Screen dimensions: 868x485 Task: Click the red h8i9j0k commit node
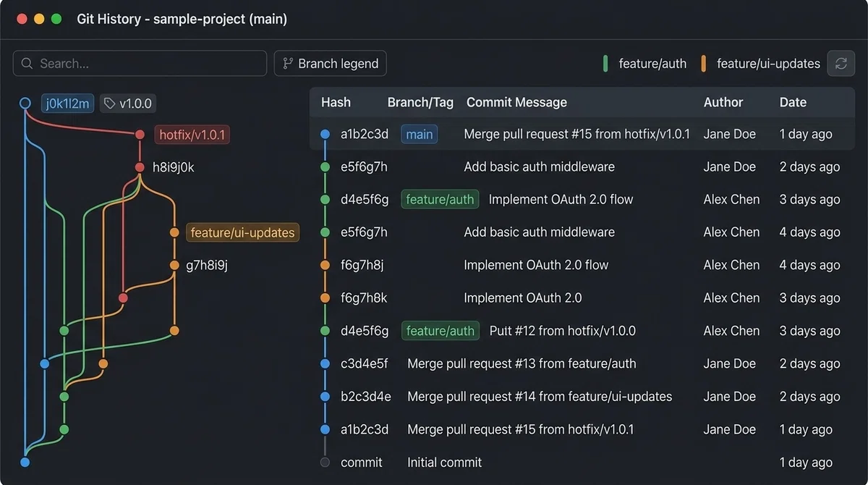pos(140,167)
